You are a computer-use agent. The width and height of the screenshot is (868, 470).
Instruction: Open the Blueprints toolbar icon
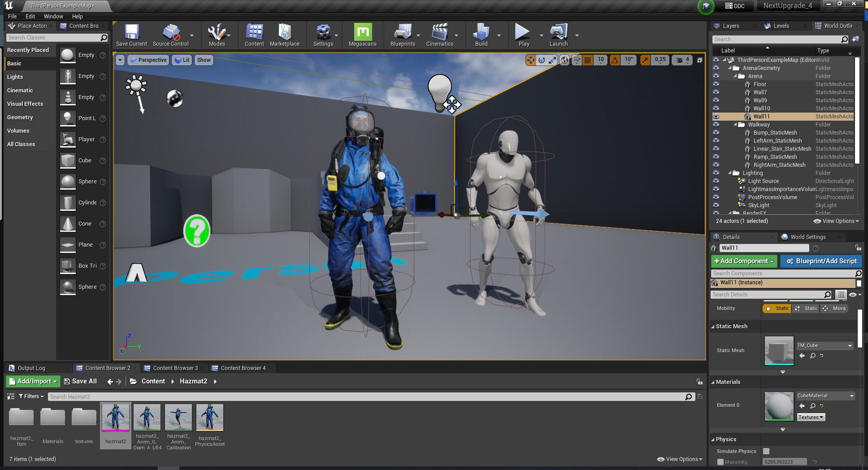(403, 35)
